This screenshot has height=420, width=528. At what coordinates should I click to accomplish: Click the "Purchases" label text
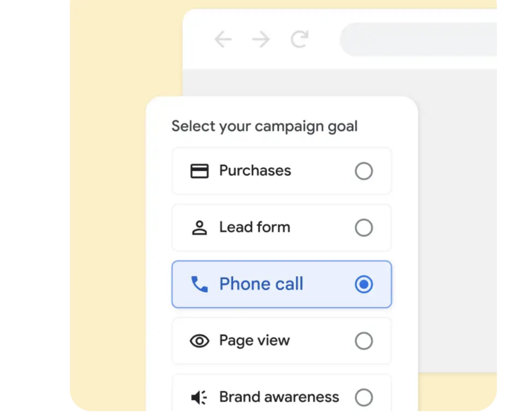pyautogui.click(x=255, y=171)
